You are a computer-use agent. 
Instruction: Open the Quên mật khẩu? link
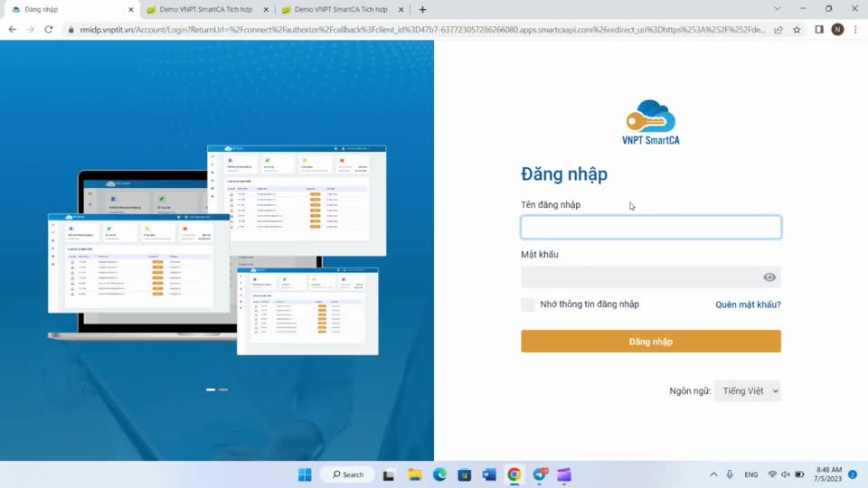tap(748, 305)
